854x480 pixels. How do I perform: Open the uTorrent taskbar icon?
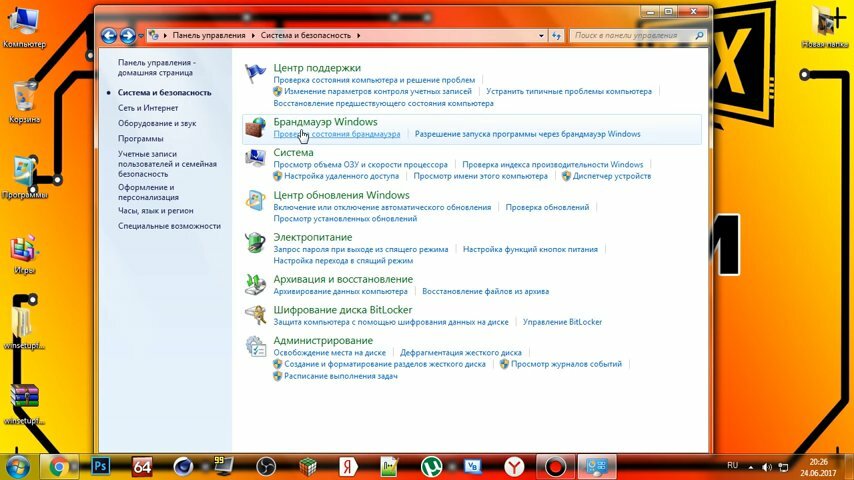pyautogui.click(x=431, y=467)
